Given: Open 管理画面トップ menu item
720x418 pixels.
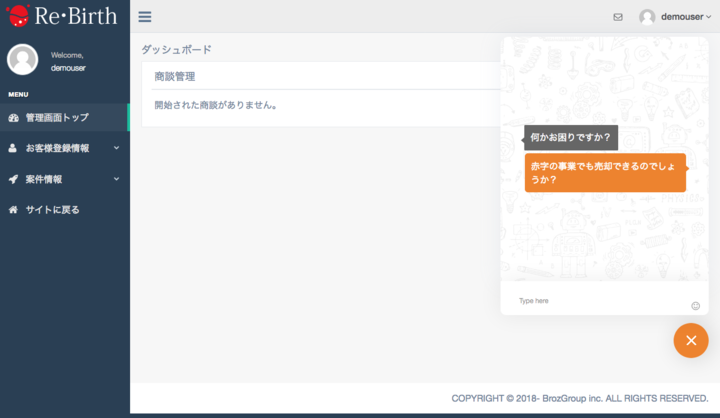Looking at the screenshot, I should (x=64, y=118).
